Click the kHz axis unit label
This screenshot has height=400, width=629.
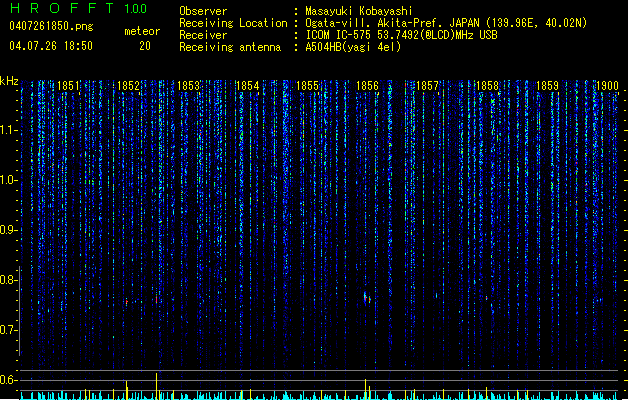pyautogui.click(x=9, y=81)
